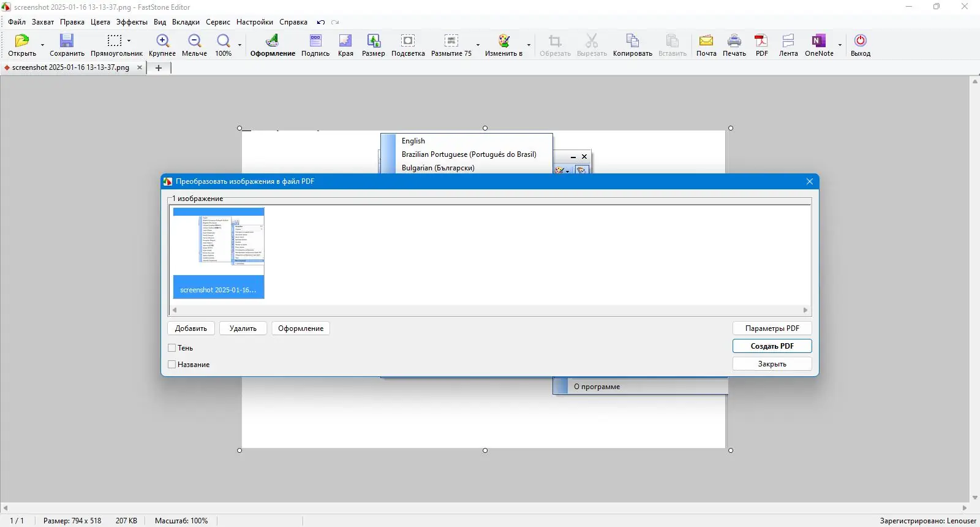Click the Масштаб: 100% status text
This screenshot has height=527, width=980.
coord(181,521)
